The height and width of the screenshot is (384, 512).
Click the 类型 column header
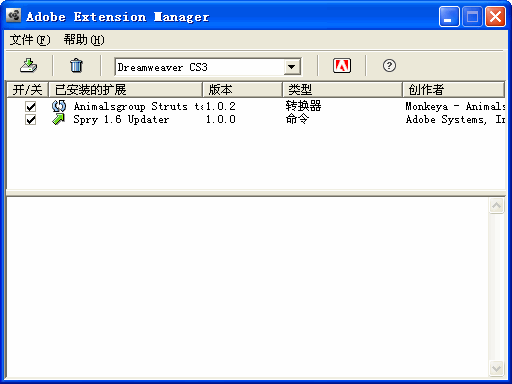342,90
